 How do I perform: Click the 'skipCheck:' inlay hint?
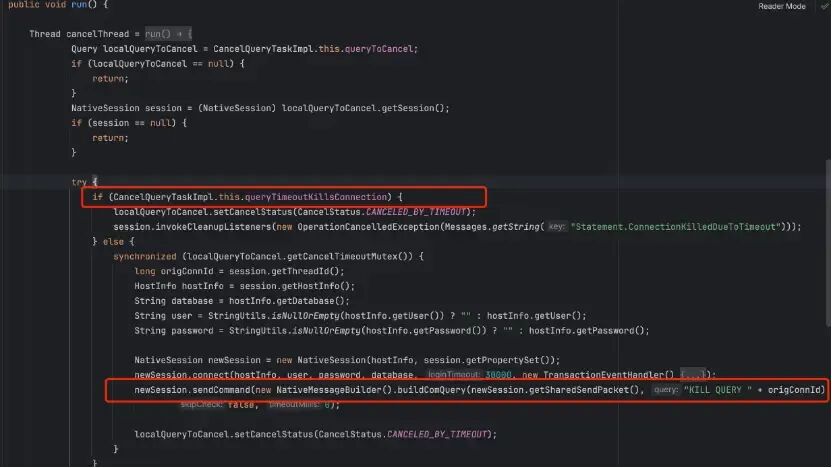point(201,404)
